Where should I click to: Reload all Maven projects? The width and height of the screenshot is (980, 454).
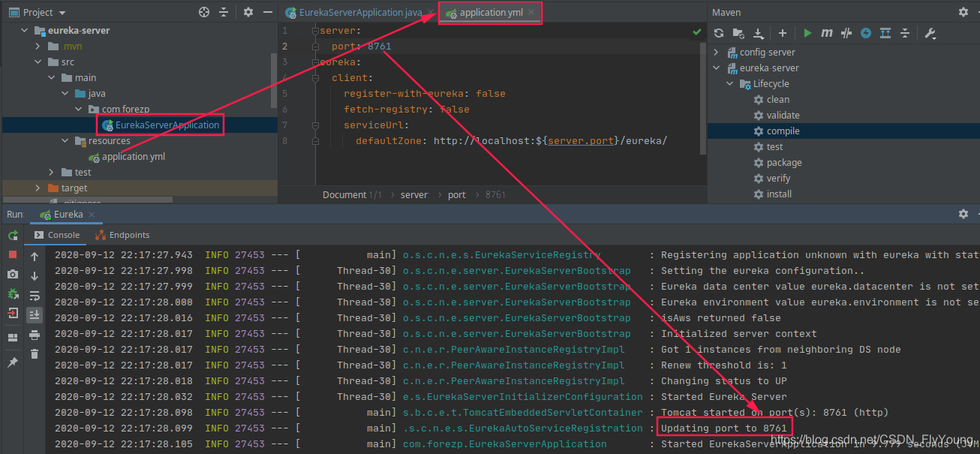(x=719, y=33)
